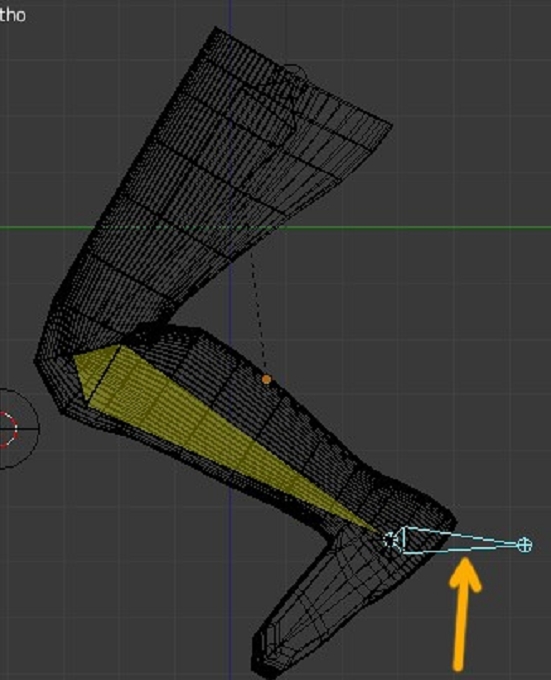
Task: Click the root joint of the cyan bone
Action: click(391, 540)
